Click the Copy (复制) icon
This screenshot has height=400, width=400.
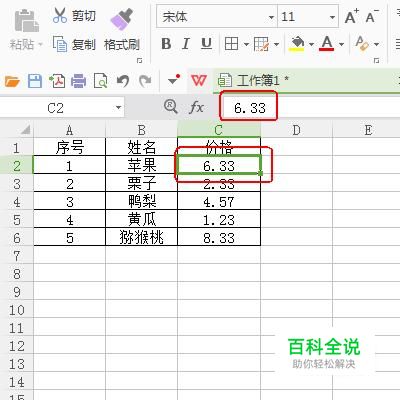click(60, 44)
